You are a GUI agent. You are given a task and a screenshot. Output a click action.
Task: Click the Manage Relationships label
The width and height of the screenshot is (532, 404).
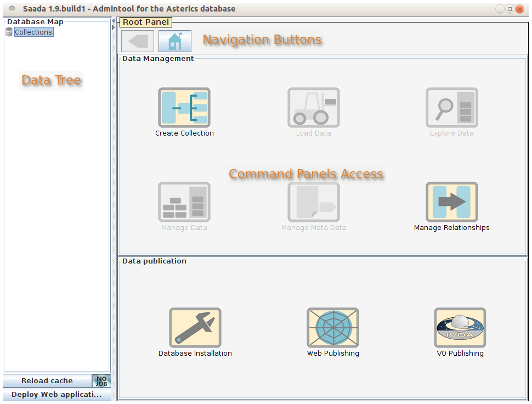click(451, 227)
